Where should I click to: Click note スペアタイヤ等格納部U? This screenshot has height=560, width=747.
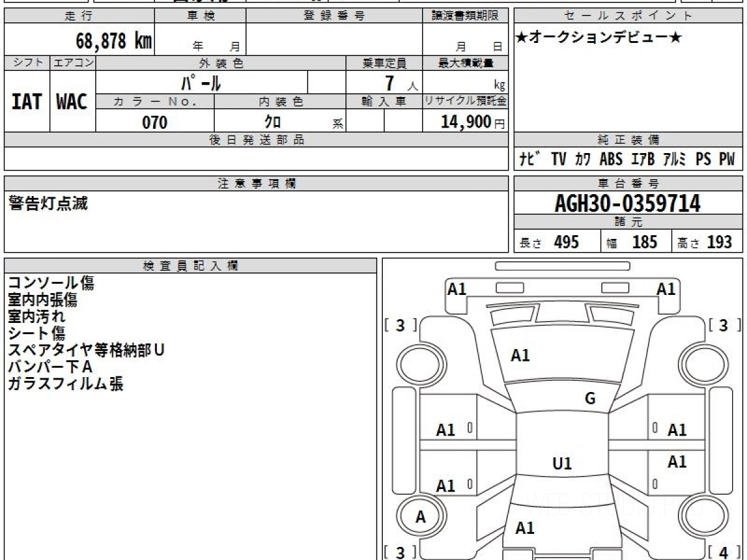(x=86, y=350)
